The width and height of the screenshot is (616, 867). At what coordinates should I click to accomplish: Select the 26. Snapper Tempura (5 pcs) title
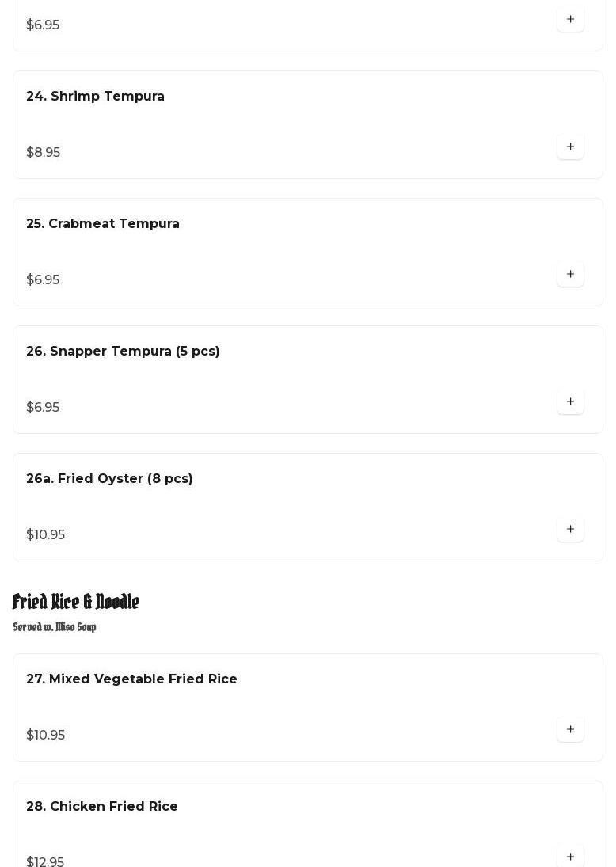123,351
